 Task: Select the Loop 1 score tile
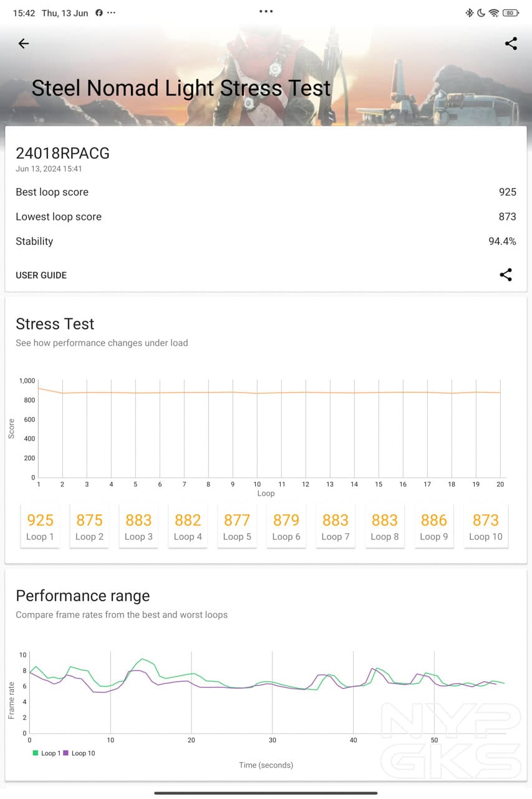click(x=40, y=526)
